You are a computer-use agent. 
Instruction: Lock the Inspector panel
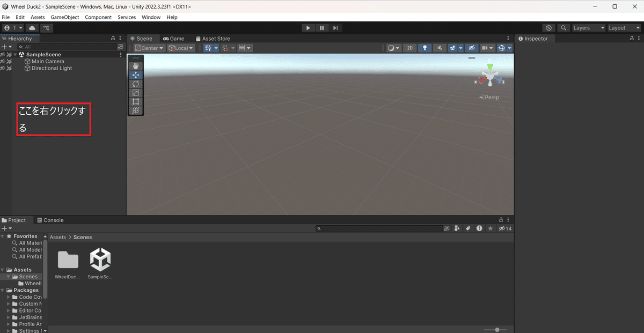click(632, 39)
